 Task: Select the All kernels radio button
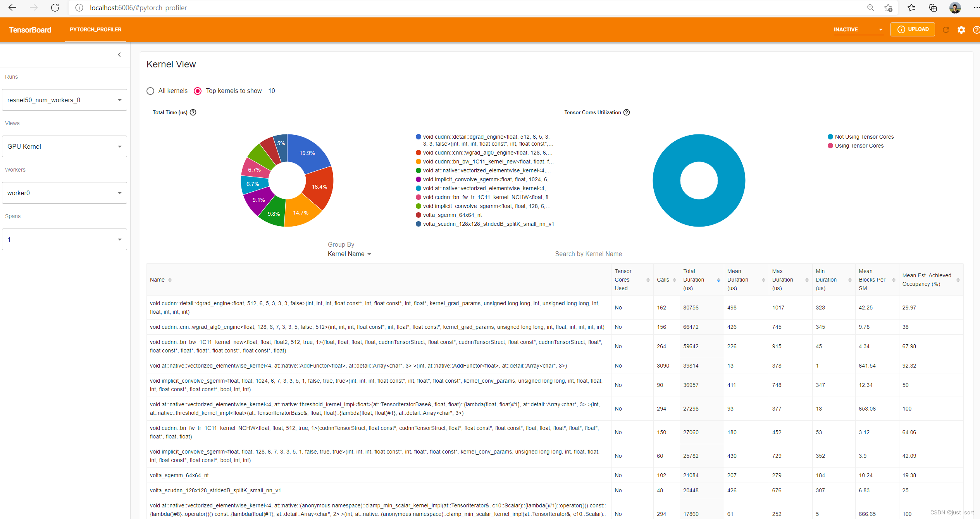[x=150, y=91]
